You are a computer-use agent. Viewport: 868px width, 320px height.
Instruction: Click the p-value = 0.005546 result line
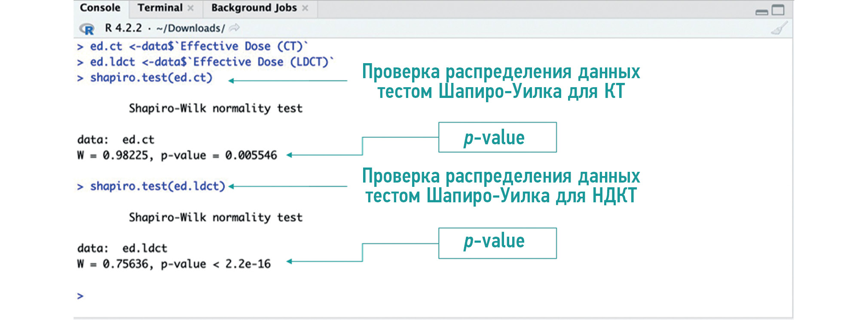(177, 155)
